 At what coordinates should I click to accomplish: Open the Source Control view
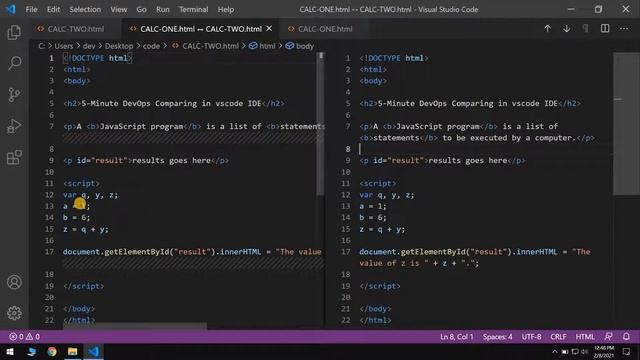[14, 95]
